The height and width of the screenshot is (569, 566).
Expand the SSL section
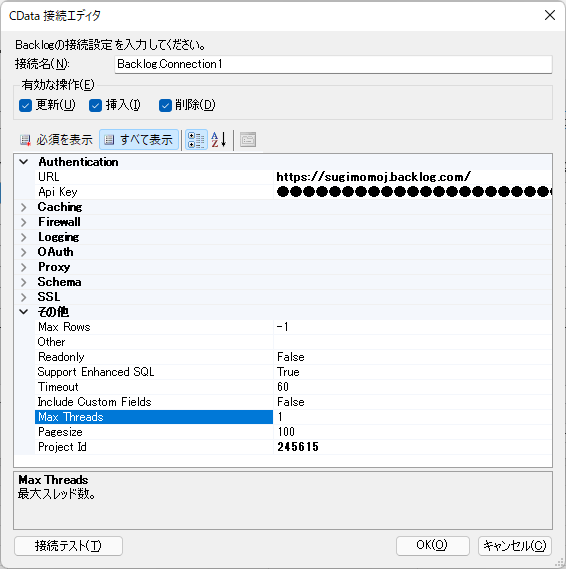tap(24, 297)
